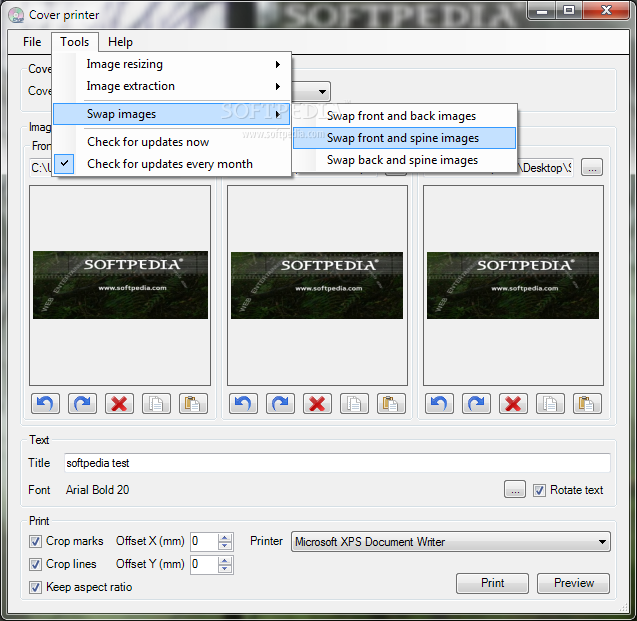The height and width of the screenshot is (621, 637).
Task: Click the Print button
Action: tap(492, 583)
